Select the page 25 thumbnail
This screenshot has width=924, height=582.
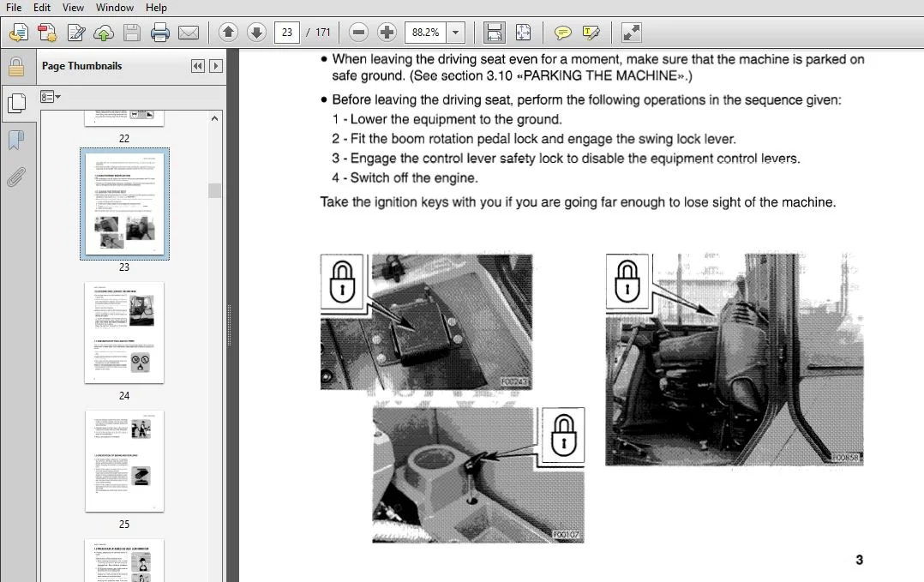(124, 461)
